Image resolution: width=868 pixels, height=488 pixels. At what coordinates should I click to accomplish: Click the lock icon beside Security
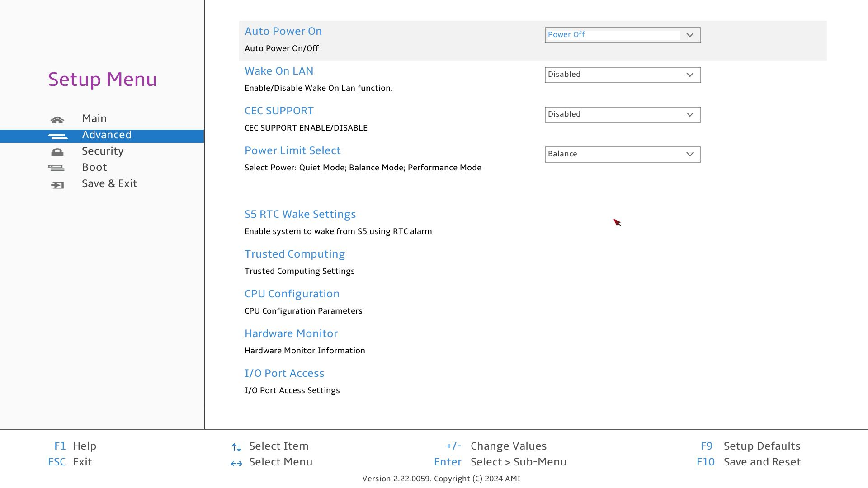pyautogui.click(x=57, y=152)
